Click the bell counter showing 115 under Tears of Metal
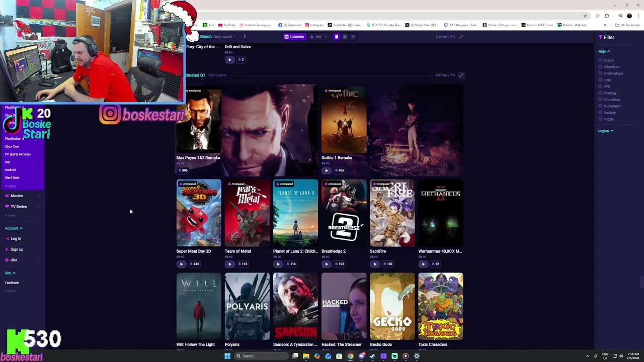 click(x=243, y=264)
